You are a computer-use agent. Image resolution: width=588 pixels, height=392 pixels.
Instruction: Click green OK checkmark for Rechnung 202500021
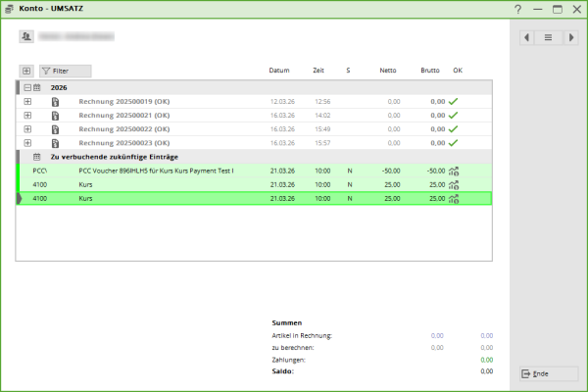coord(454,115)
